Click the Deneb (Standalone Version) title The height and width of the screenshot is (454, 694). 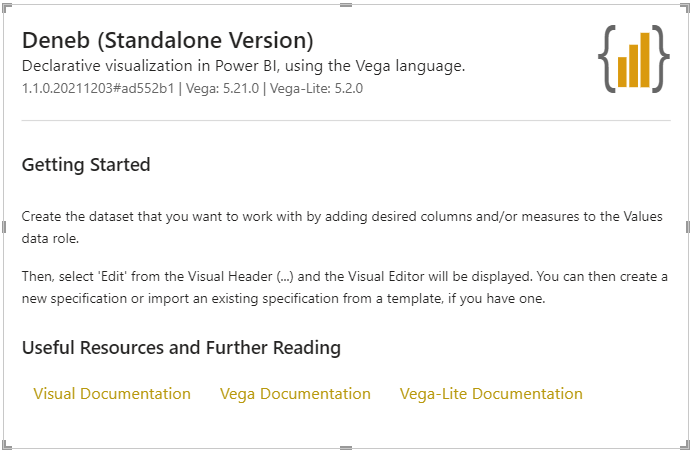click(x=168, y=40)
